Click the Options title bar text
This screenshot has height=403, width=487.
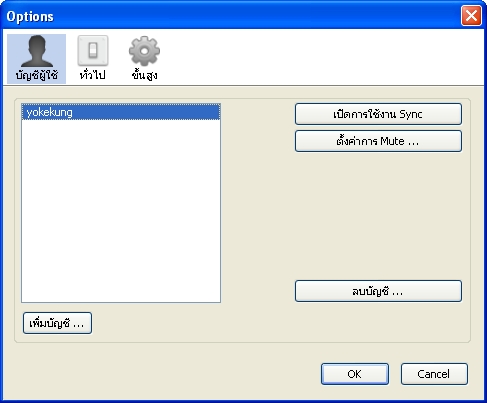pos(30,16)
